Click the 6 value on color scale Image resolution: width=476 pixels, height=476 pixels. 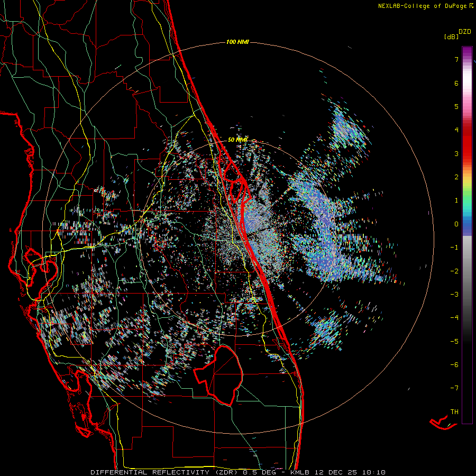(456, 83)
